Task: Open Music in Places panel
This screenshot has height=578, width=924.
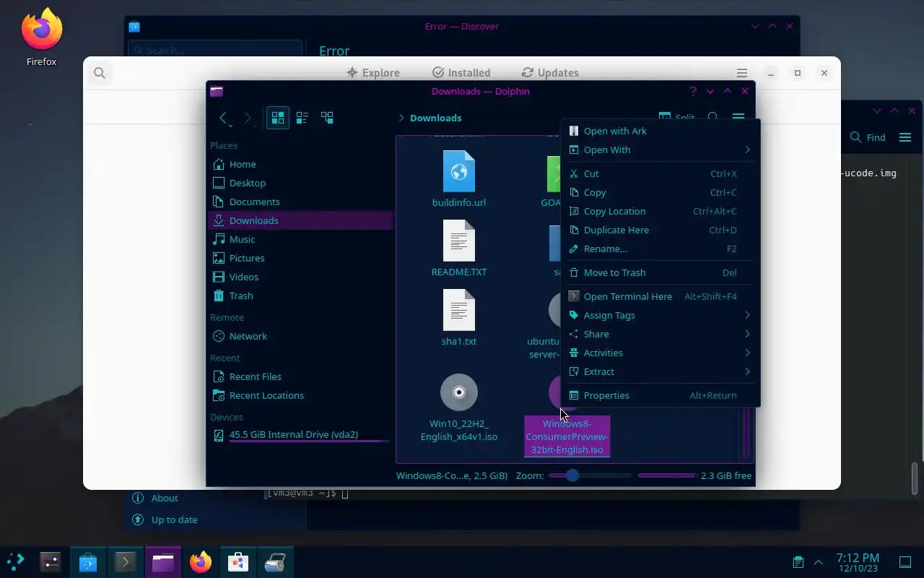Action: 300,239
